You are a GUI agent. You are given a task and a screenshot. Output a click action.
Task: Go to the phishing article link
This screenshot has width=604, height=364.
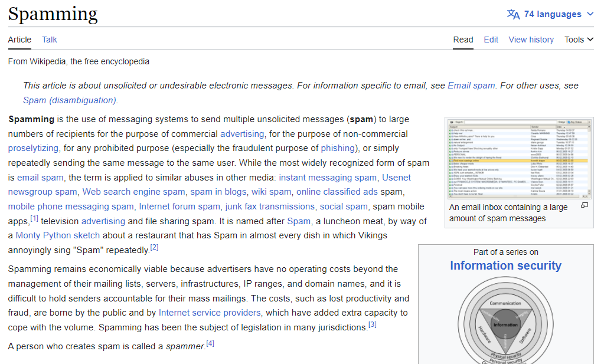338,148
